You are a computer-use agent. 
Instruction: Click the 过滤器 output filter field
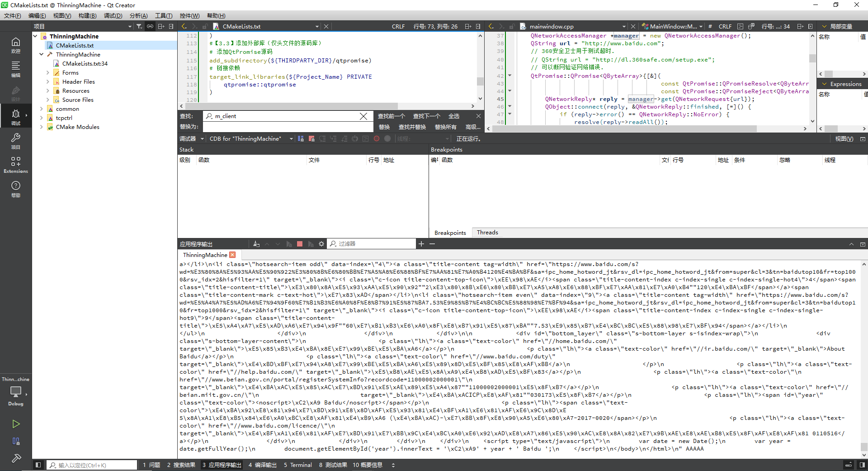click(371, 244)
